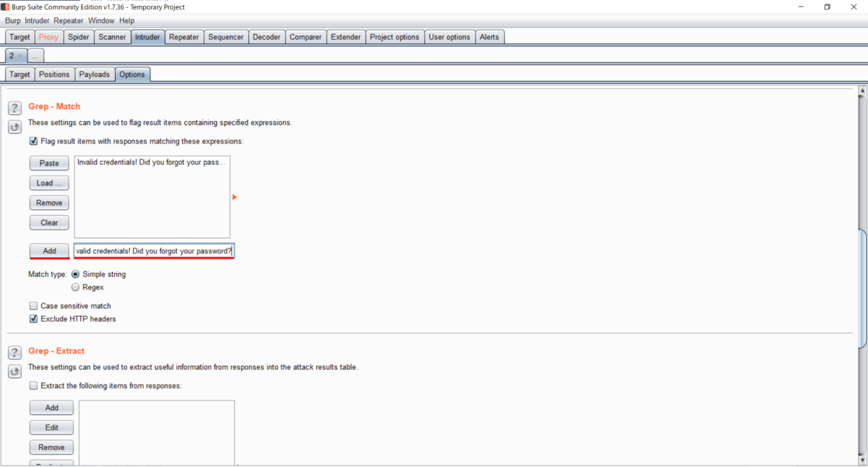Open a new attack tab with ellipsis
This screenshot has width=868, height=467.
tap(35, 56)
